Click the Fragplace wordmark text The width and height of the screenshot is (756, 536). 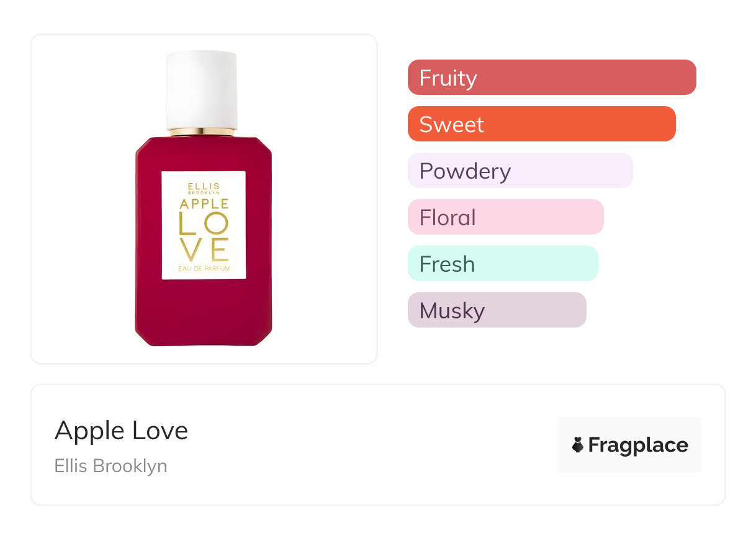point(638,445)
